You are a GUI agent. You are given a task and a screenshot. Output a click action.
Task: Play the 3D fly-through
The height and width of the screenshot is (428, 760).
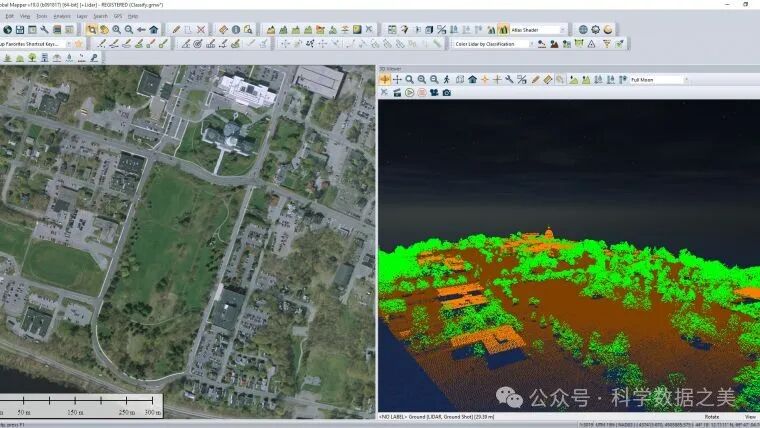click(x=410, y=93)
